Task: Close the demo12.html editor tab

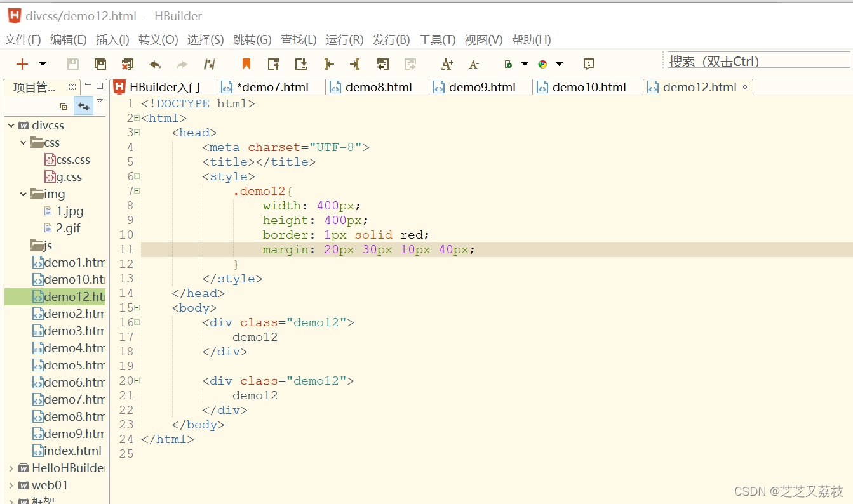Action: [745, 87]
